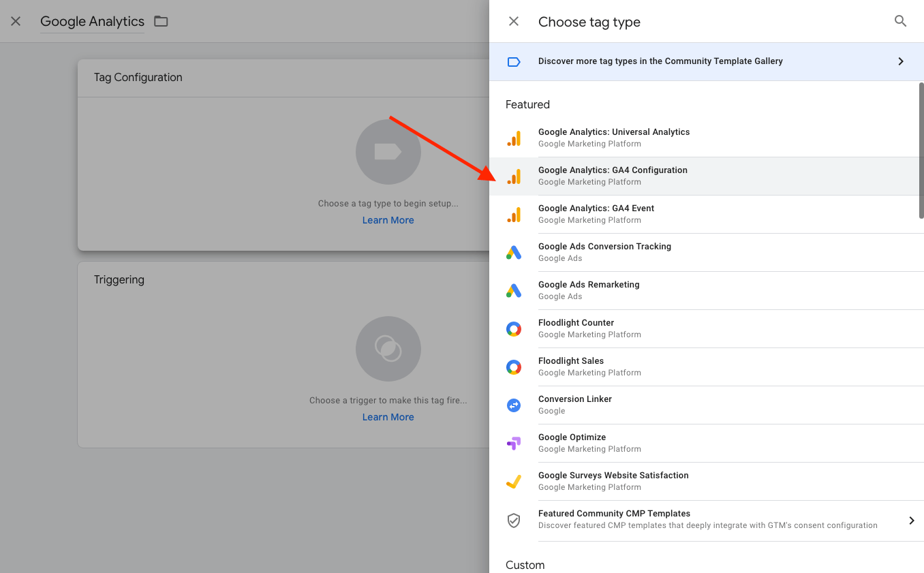Image resolution: width=924 pixels, height=573 pixels.
Task: Click the tag type list scrollbar
Action: click(921, 151)
